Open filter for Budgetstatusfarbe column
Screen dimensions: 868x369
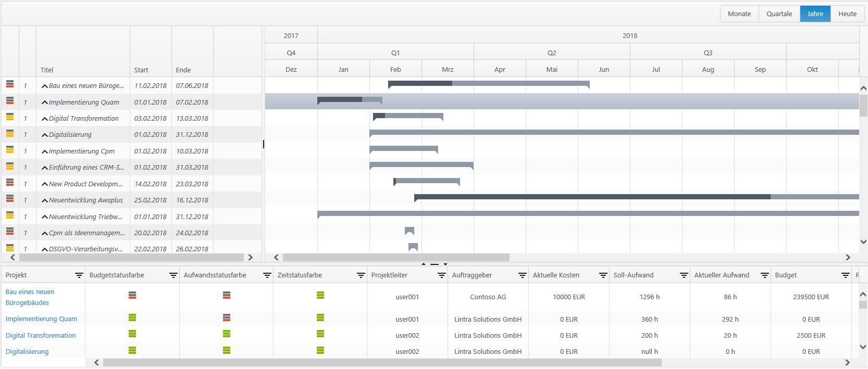(x=173, y=275)
